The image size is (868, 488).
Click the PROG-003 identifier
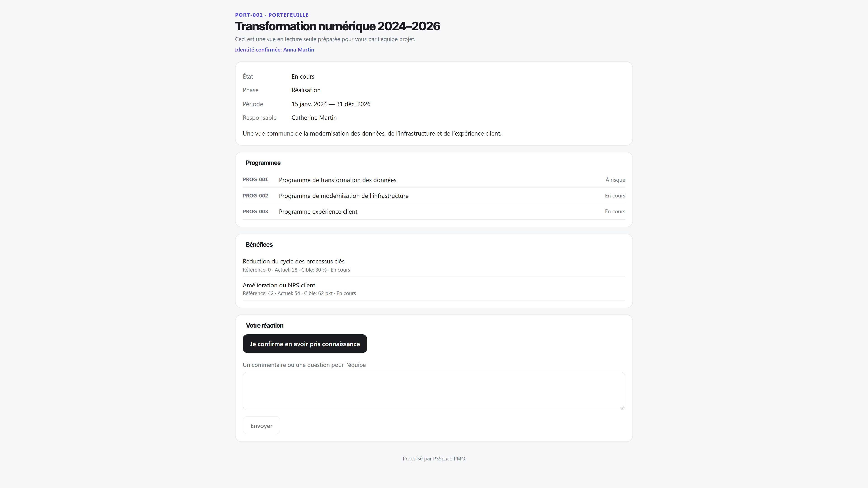tap(255, 211)
